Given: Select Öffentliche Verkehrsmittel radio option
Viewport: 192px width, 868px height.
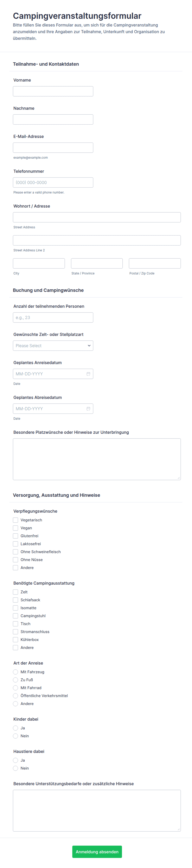Looking at the screenshot, I should tap(15, 696).
